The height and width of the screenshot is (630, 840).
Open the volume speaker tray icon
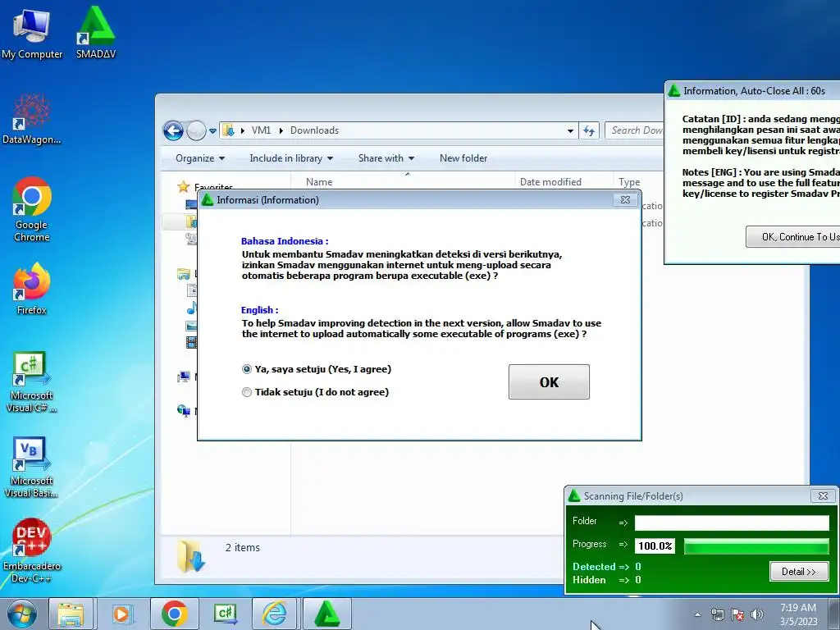click(x=757, y=614)
